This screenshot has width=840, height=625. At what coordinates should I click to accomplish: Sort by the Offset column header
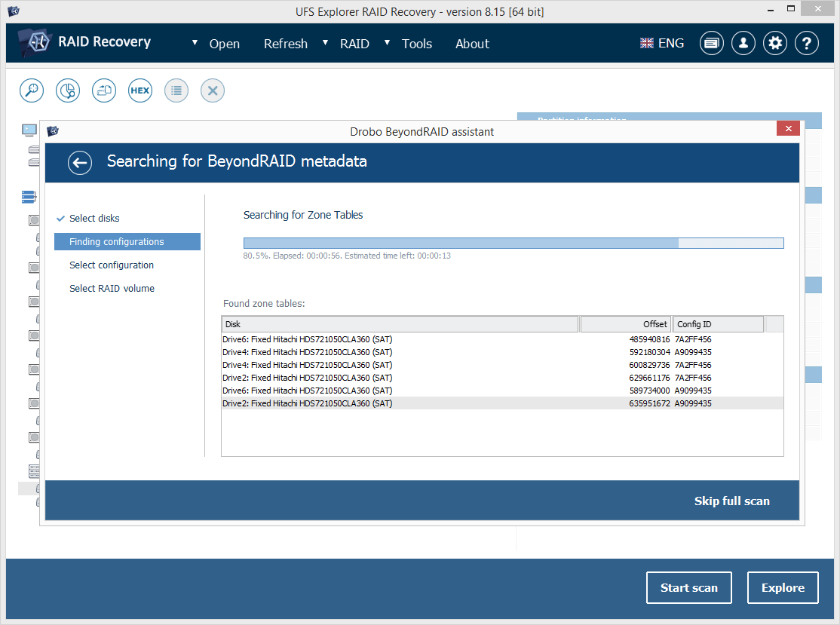click(626, 324)
